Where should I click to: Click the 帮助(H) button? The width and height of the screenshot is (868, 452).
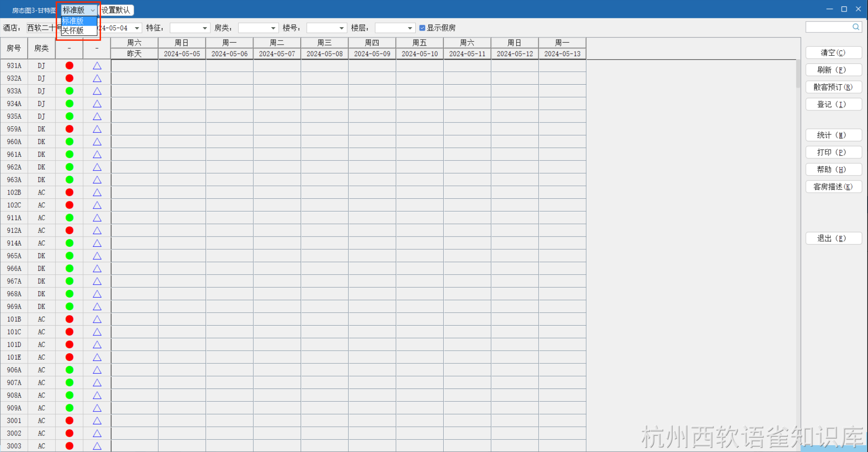tap(834, 169)
